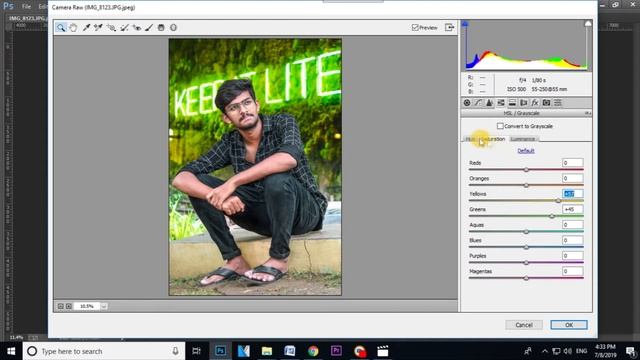Screen dimensions: 640x360
Task: Open the zoom level dropdown
Action: click(x=104, y=306)
